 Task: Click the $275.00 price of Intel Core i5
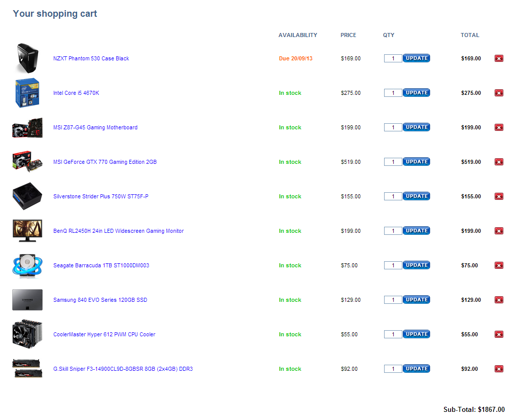point(351,93)
